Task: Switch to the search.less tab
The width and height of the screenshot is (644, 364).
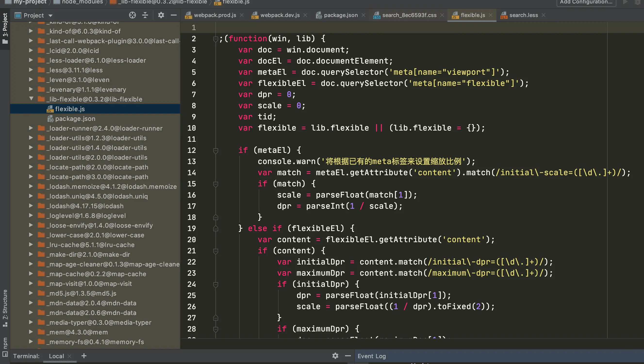Action: pos(523,15)
